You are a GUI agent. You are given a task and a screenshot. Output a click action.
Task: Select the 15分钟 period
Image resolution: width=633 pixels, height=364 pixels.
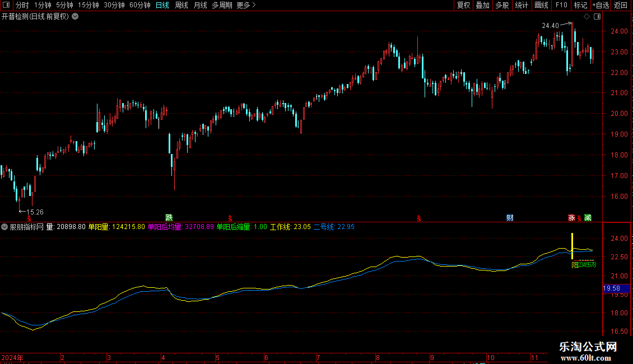coord(88,5)
